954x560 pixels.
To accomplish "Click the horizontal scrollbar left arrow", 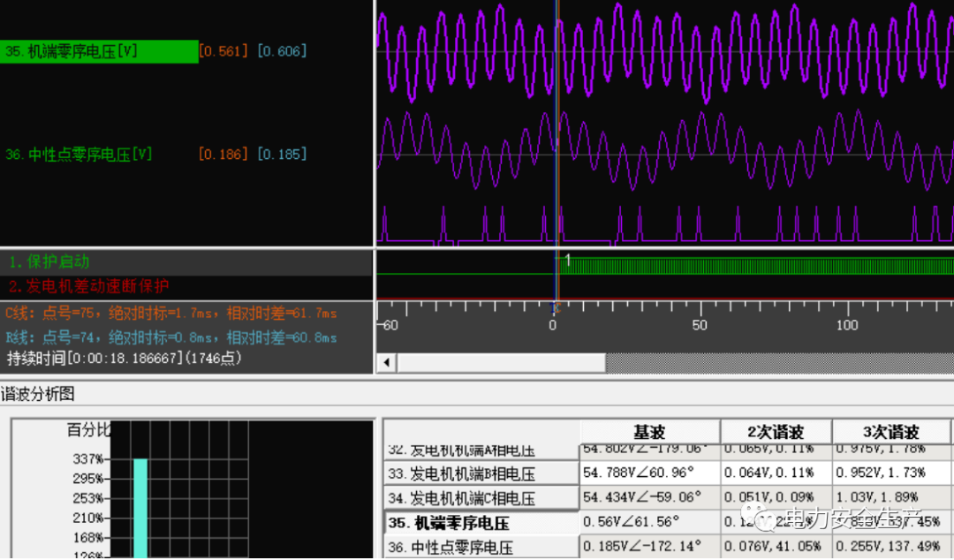I will coord(385,363).
